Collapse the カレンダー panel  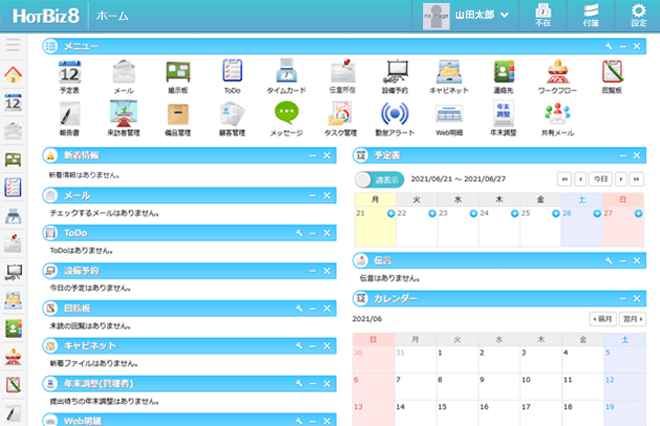623,298
